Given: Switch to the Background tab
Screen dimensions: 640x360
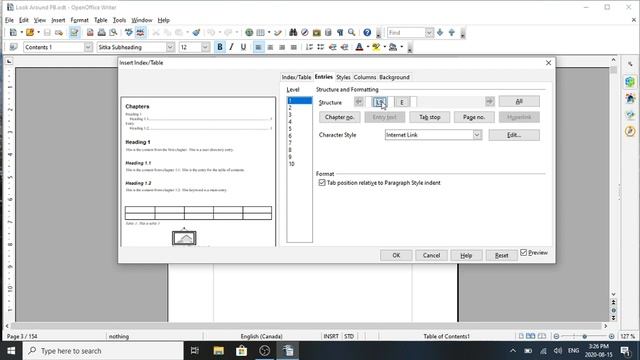Looking at the screenshot, I should click(x=394, y=77).
